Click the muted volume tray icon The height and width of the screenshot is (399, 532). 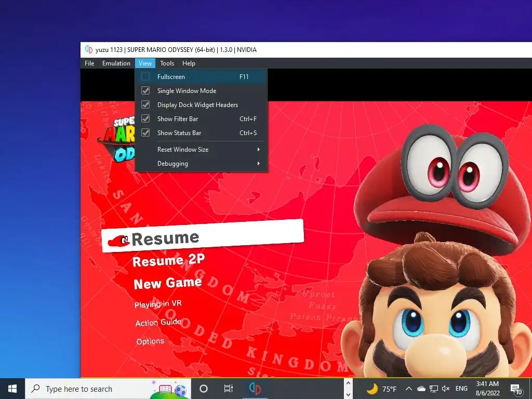[446, 389]
